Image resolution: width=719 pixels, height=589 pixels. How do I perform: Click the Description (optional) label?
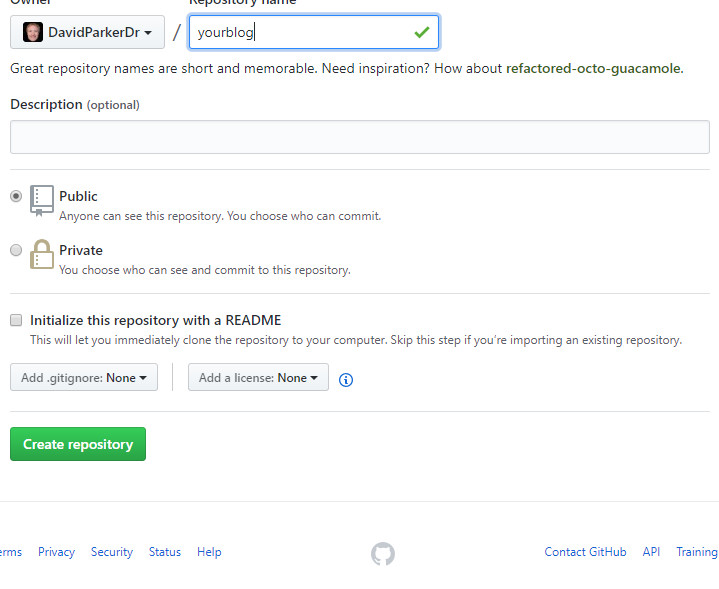(75, 105)
